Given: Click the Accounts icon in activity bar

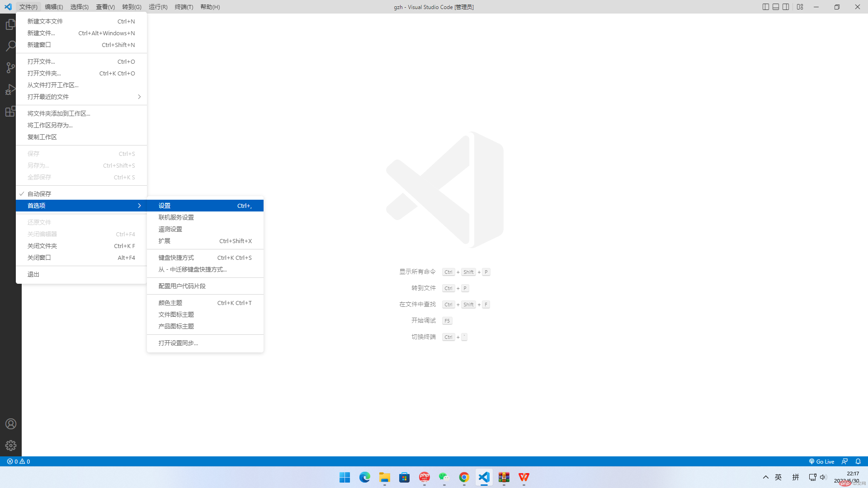Looking at the screenshot, I should coord(10,424).
